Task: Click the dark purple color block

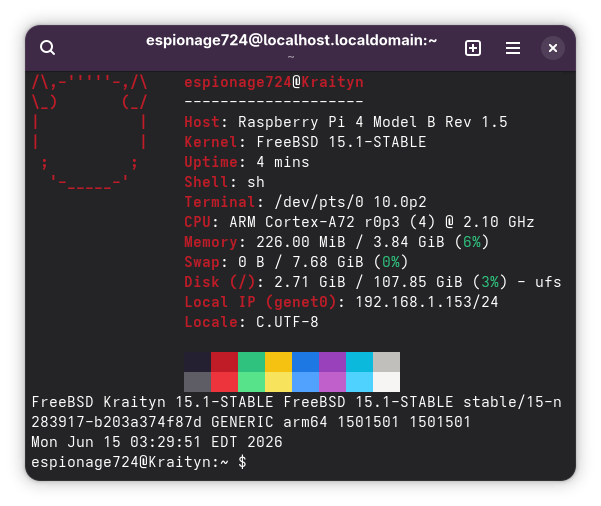Action: pyautogui.click(x=332, y=362)
